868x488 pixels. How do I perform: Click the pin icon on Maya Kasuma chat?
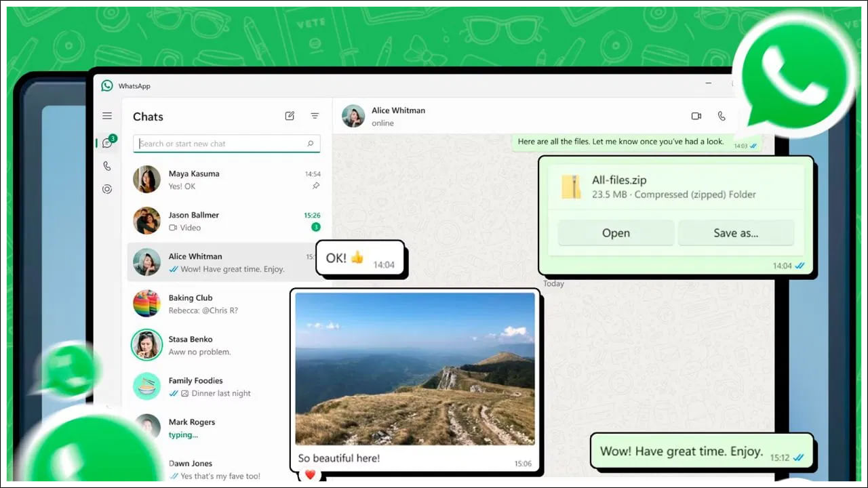pos(315,186)
